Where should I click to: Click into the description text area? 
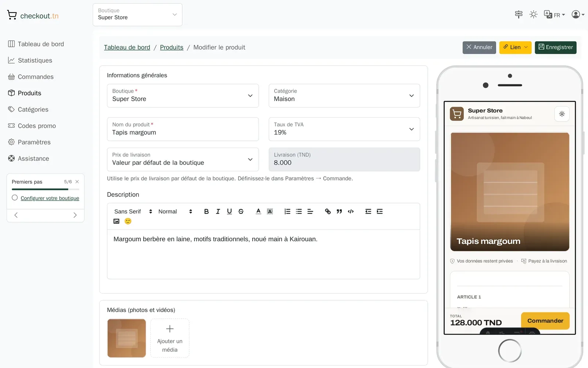click(x=263, y=254)
